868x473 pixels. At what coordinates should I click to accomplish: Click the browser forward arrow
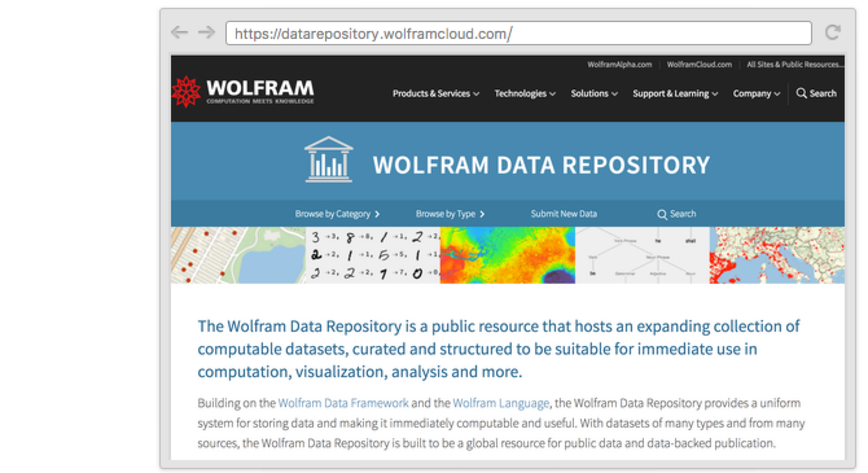point(206,33)
